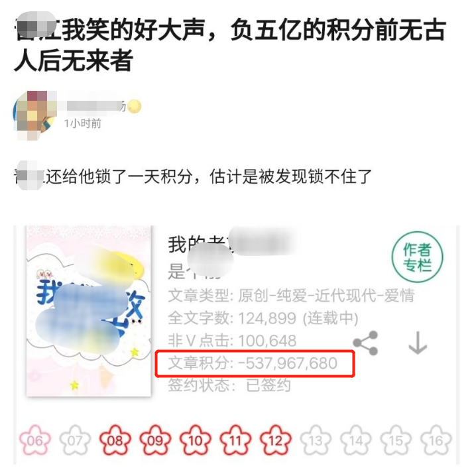The width and height of the screenshot is (470, 476).
Task: Click the yellow moon badge by username
Action: pyautogui.click(x=135, y=106)
